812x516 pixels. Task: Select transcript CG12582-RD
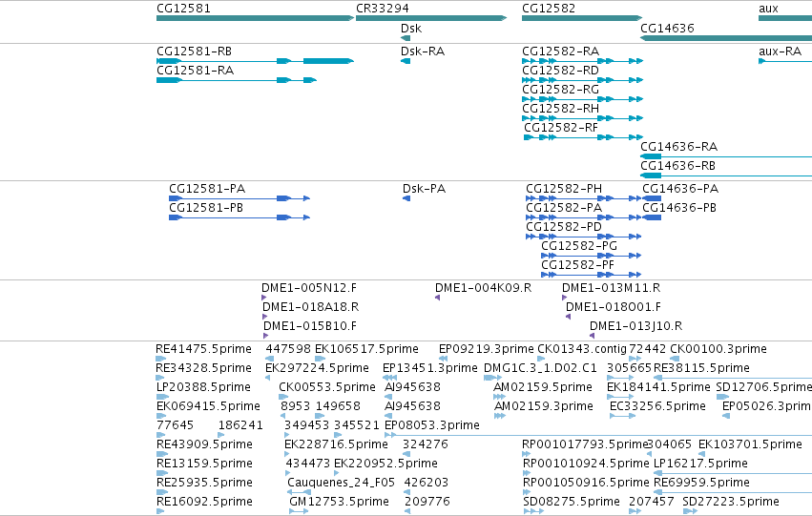[x=583, y=80]
